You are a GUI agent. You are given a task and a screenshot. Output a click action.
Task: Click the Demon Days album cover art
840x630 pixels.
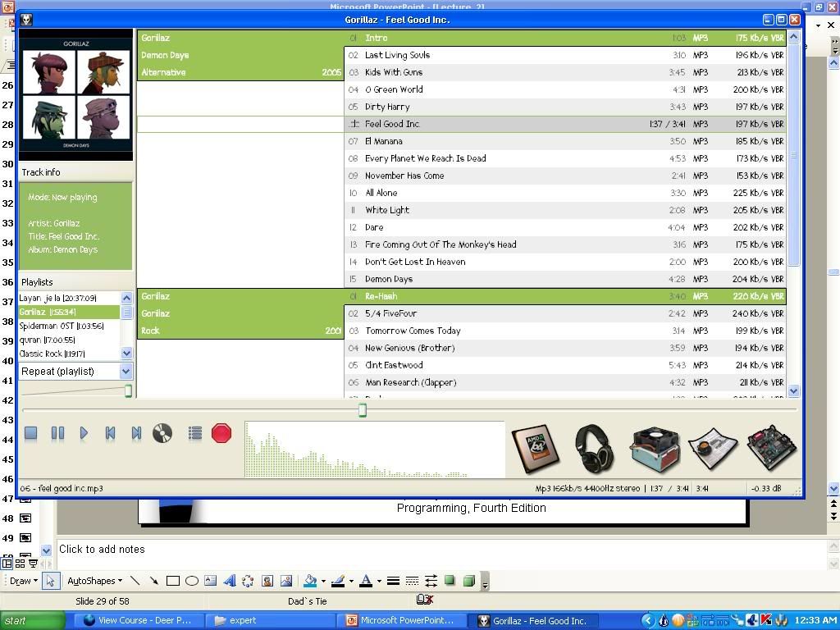click(x=75, y=95)
